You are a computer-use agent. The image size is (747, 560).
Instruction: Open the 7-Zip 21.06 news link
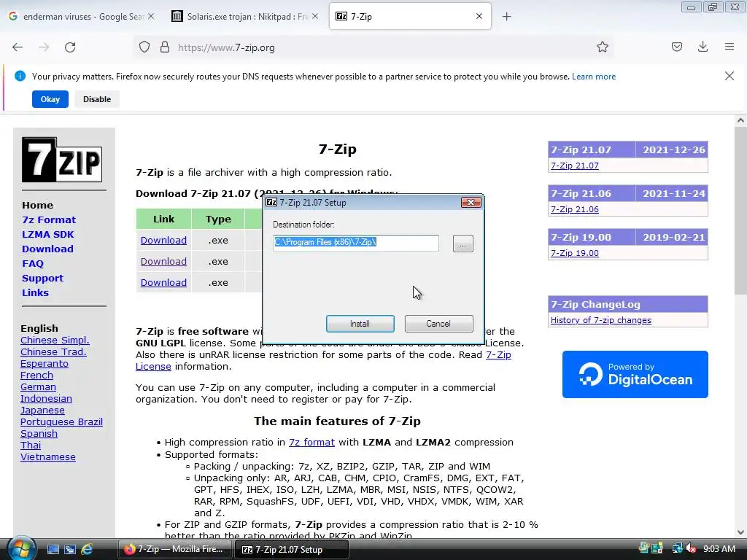[575, 209]
